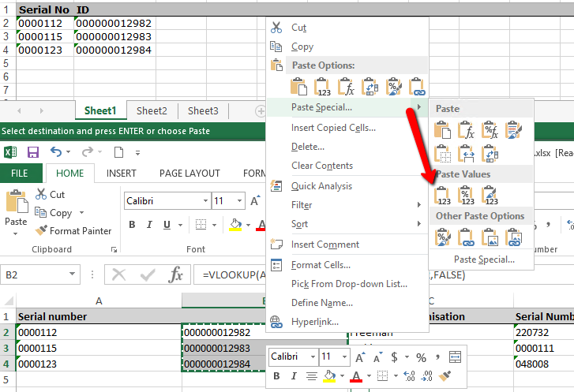Click Paste all icon in Paste submenu
This screenshot has height=392, width=574.
[x=443, y=130]
